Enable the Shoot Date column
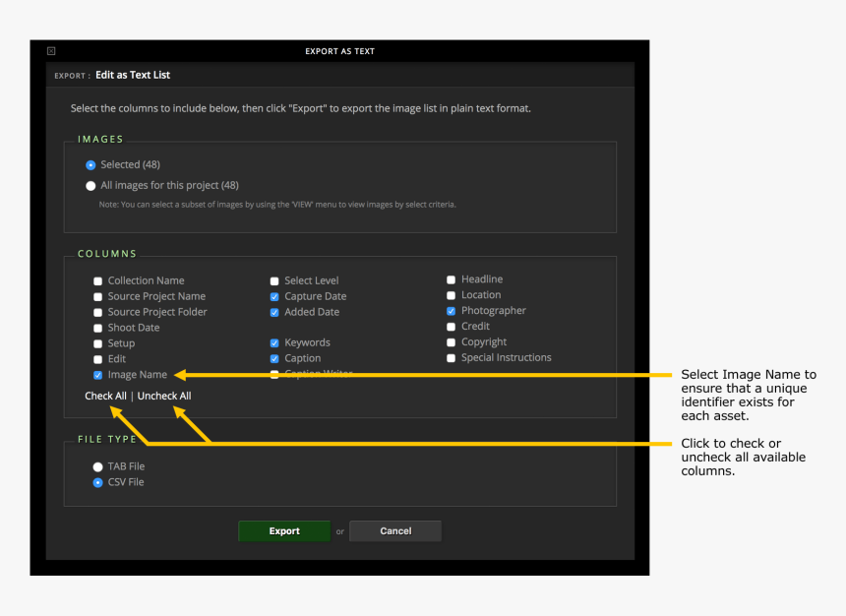 point(97,329)
